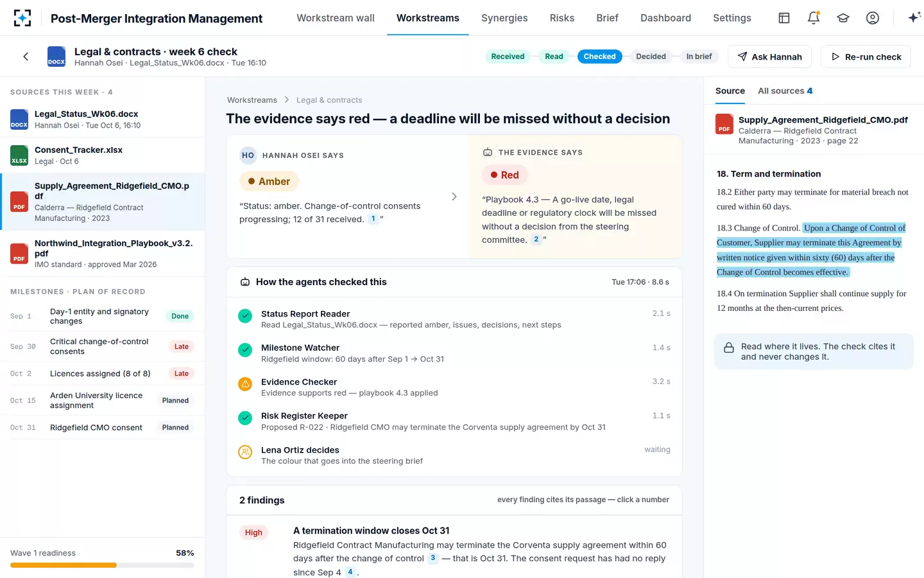
Task: Click Re-run check
Action: point(866,57)
